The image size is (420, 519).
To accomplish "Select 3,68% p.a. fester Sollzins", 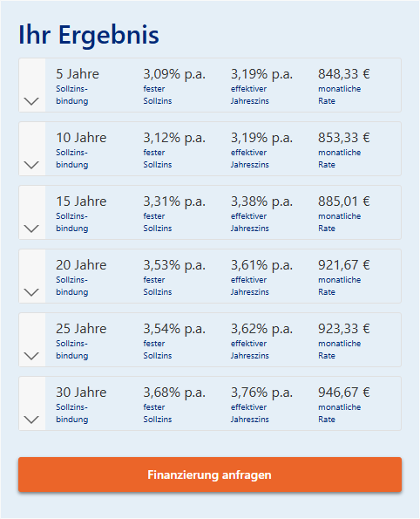I will tap(174, 393).
